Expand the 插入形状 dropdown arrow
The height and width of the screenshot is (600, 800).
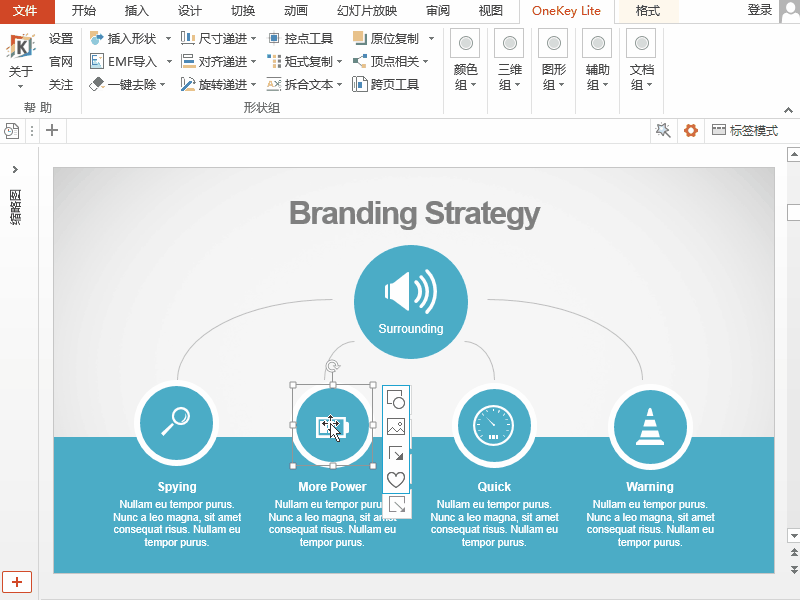tap(168, 39)
